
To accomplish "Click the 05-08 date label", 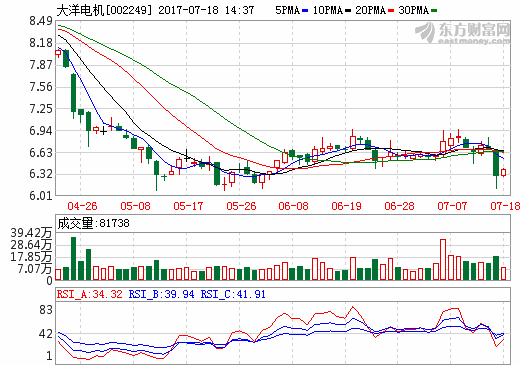I will click(135, 206).
